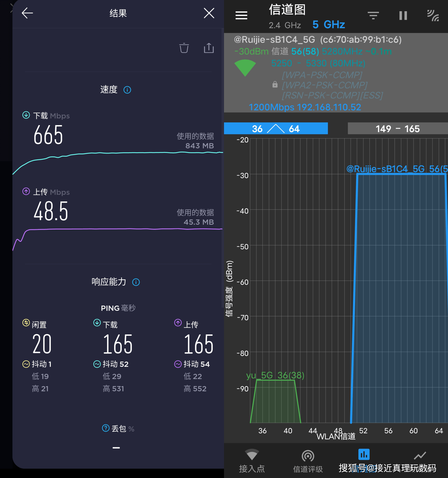Pause WiFi scanning
448x478 pixels.
coord(403,16)
